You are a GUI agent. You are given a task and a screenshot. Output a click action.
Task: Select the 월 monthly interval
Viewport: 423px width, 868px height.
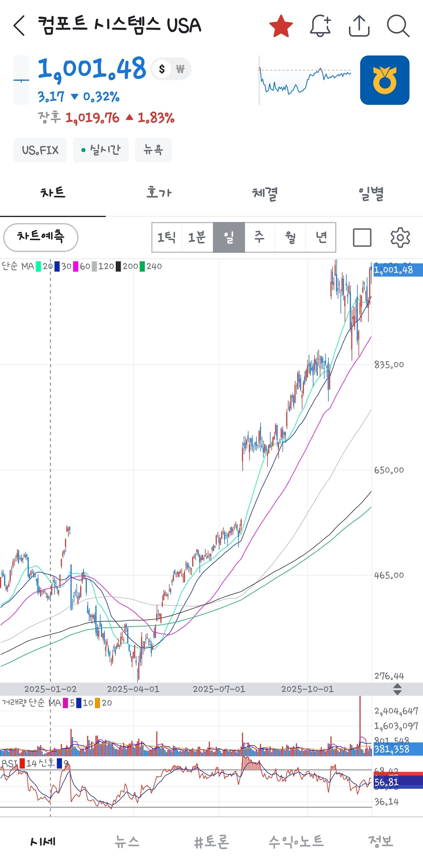290,237
